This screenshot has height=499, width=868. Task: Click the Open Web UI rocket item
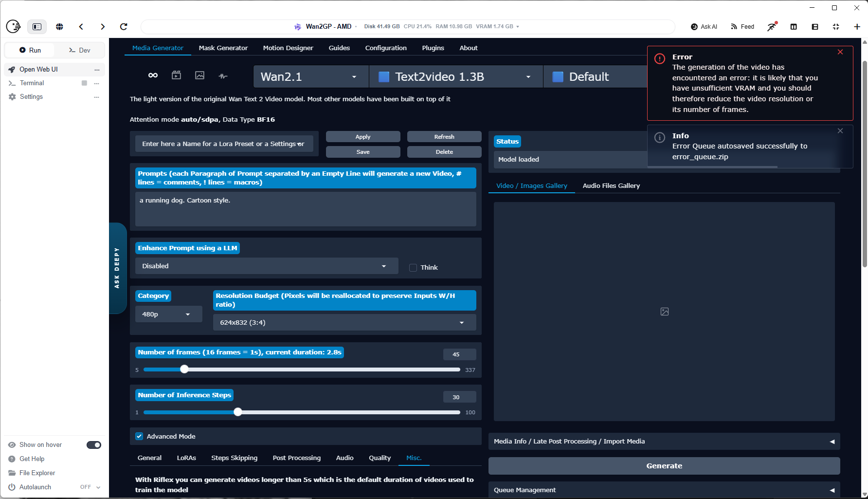tap(54, 70)
